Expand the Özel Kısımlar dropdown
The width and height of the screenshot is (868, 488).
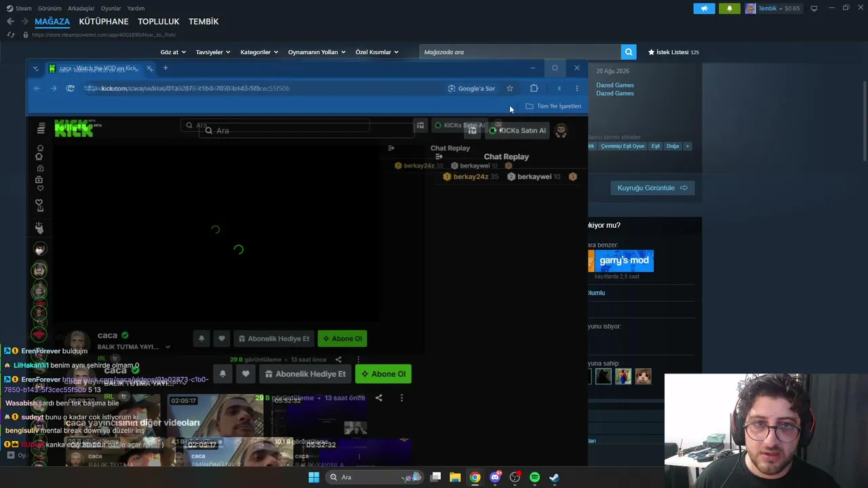click(x=377, y=52)
